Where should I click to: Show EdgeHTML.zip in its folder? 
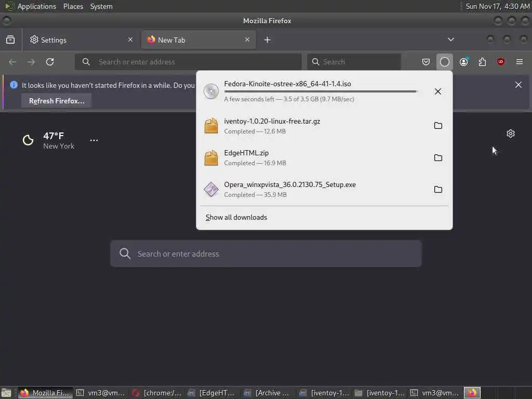point(438,158)
